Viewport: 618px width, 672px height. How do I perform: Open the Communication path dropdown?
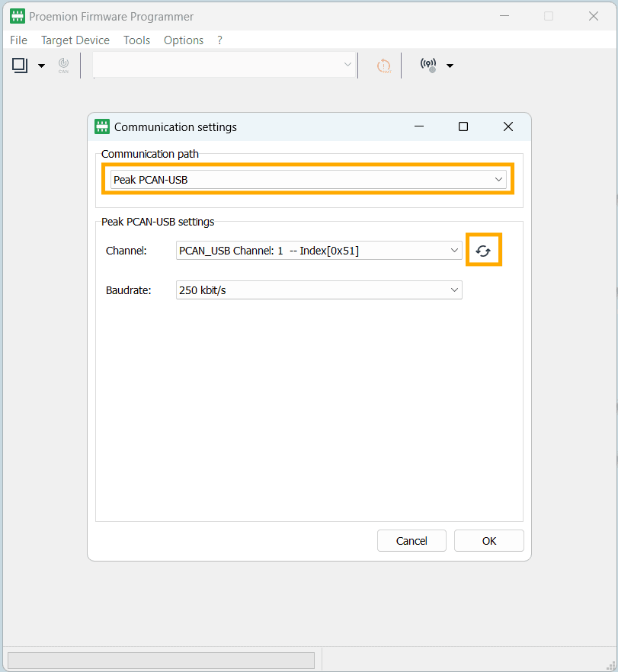[x=308, y=180]
